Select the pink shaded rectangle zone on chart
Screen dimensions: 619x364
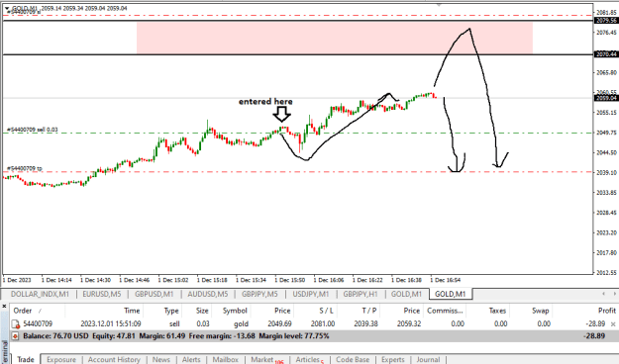click(x=335, y=38)
